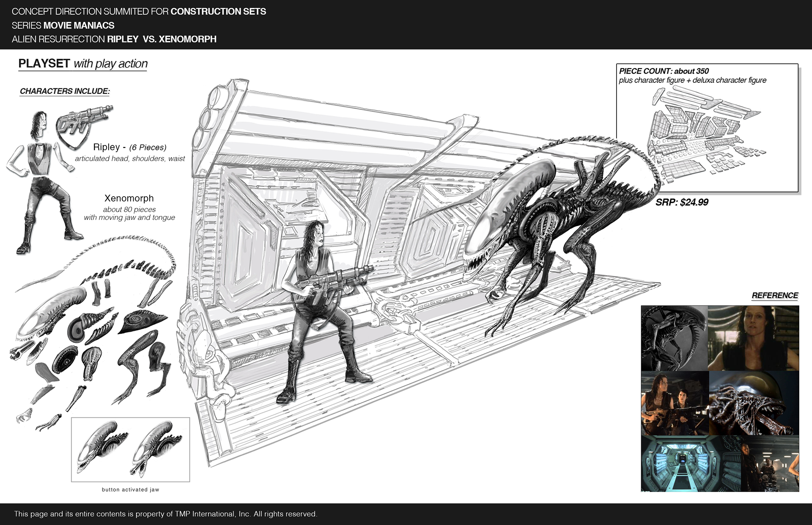The height and width of the screenshot is (525, 812).
Task: Click the 'CHARACTERS INCLUDE:' label
Action: 65,91
